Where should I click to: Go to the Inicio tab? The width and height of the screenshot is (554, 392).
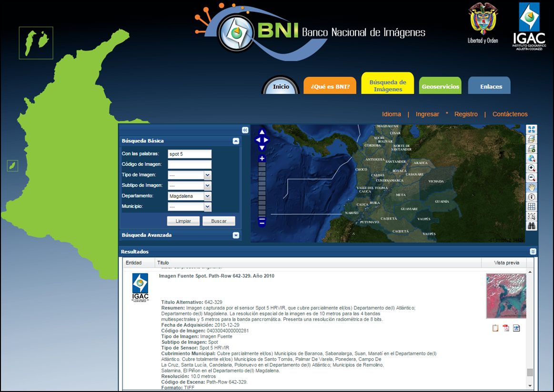click(281, 85)
